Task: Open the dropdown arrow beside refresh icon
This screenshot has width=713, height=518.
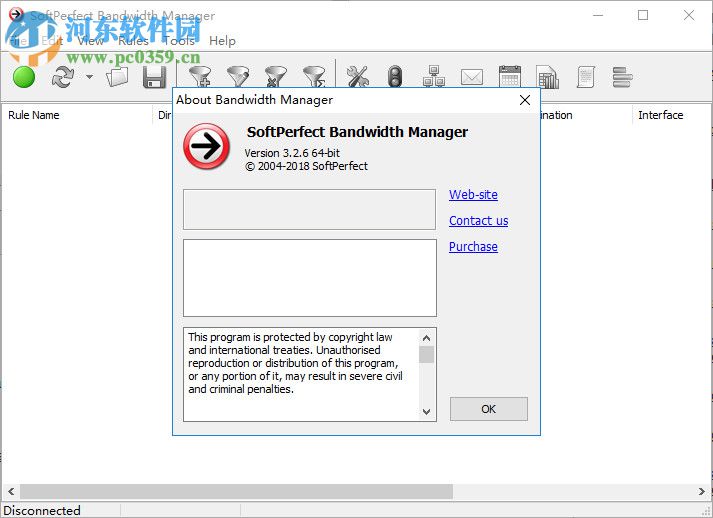Action: click(x=90, y=77)
